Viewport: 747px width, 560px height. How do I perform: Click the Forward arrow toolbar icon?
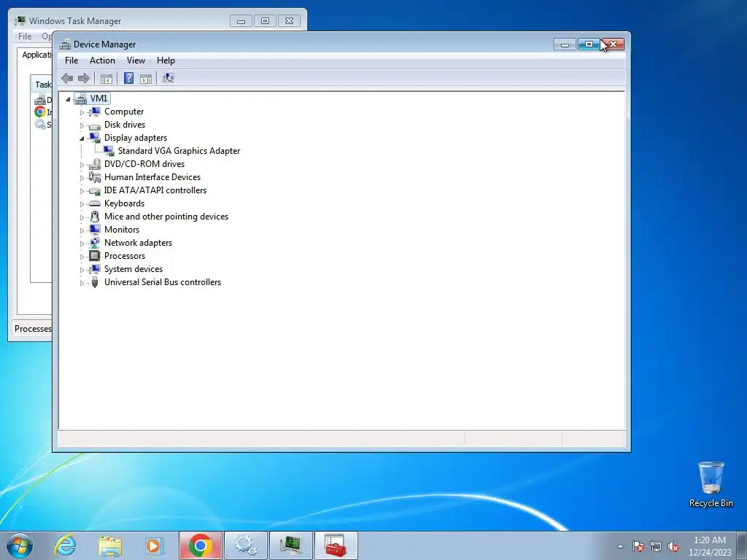click(x=84, y=78)
